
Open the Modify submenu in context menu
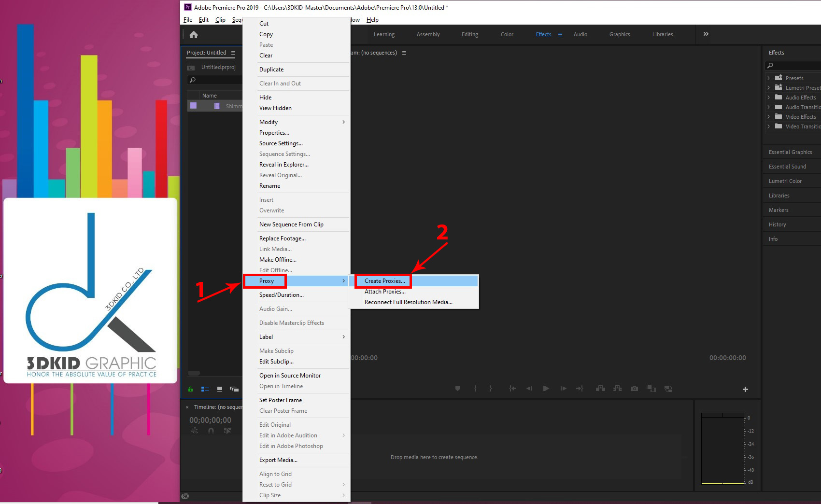tap(296, 122)
